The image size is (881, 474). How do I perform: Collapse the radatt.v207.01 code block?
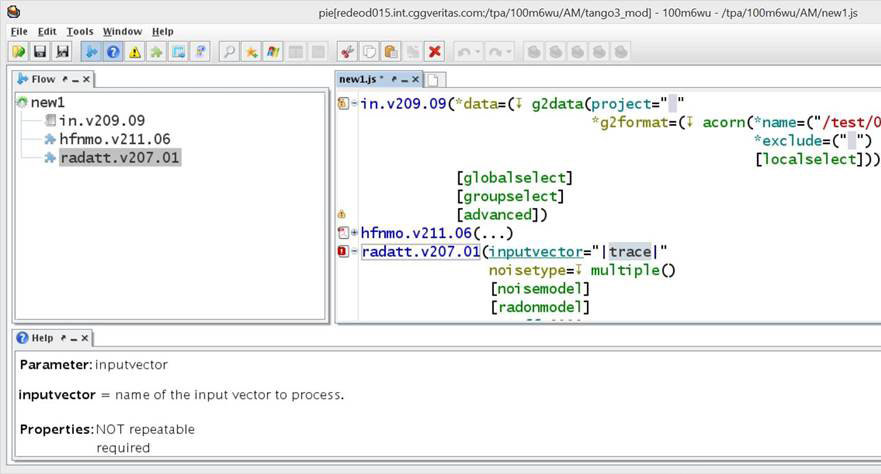tap(355, 251)
